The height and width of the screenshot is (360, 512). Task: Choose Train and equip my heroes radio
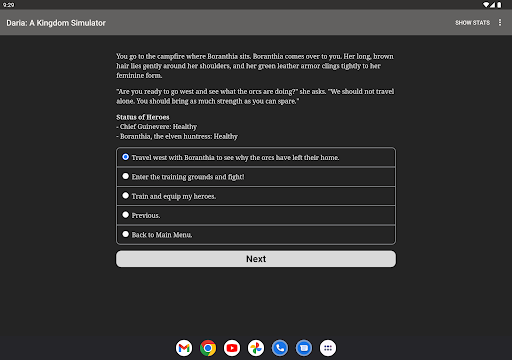click(125, 195)
